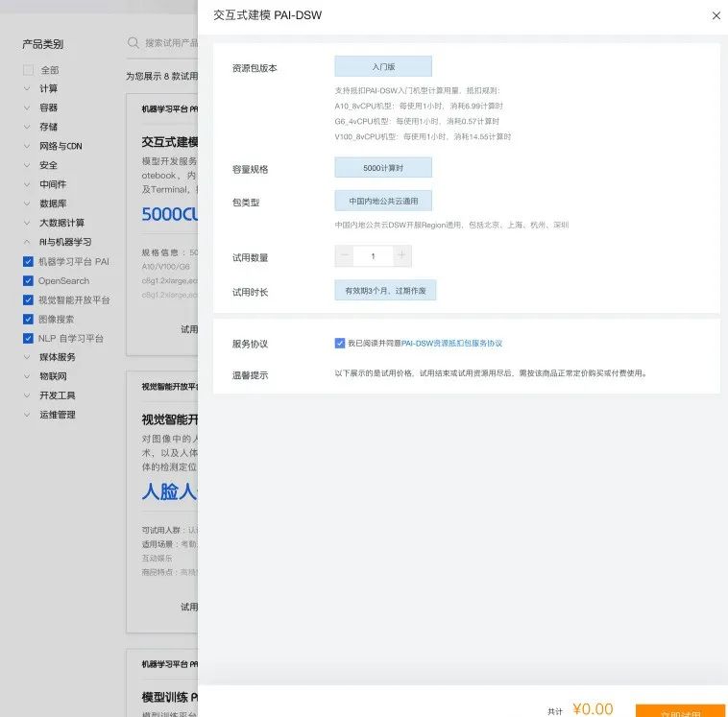Click the 模型训练 card title in background
Viewport: 728px width, 717px height.
(170, 697)
